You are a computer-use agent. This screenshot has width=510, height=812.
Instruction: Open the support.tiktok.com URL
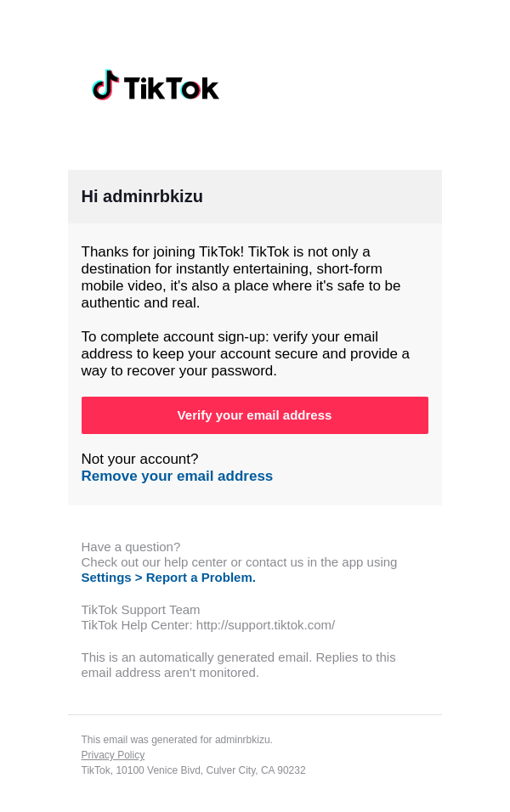tap(265, 625)
